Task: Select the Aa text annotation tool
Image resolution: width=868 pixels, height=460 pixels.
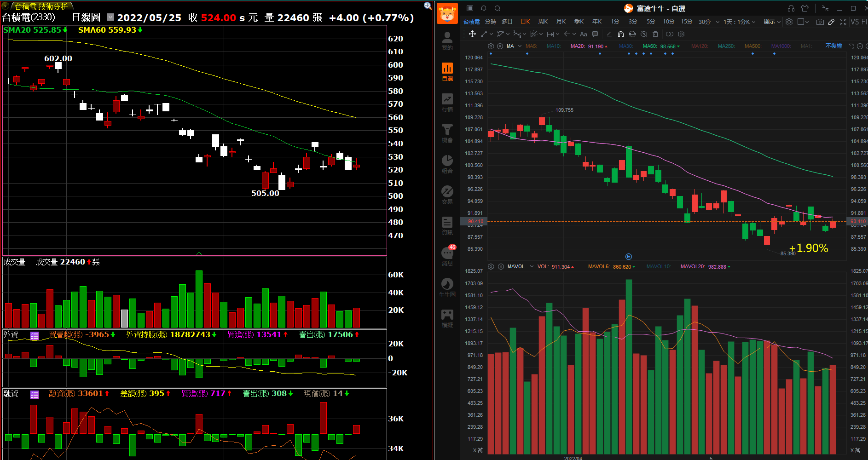Action: point(583,34)
